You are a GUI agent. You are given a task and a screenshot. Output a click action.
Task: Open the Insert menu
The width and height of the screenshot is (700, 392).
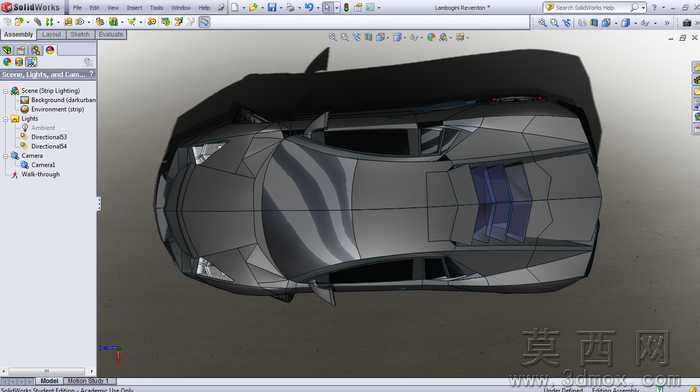pyautogui.click(x=134, y=8)
